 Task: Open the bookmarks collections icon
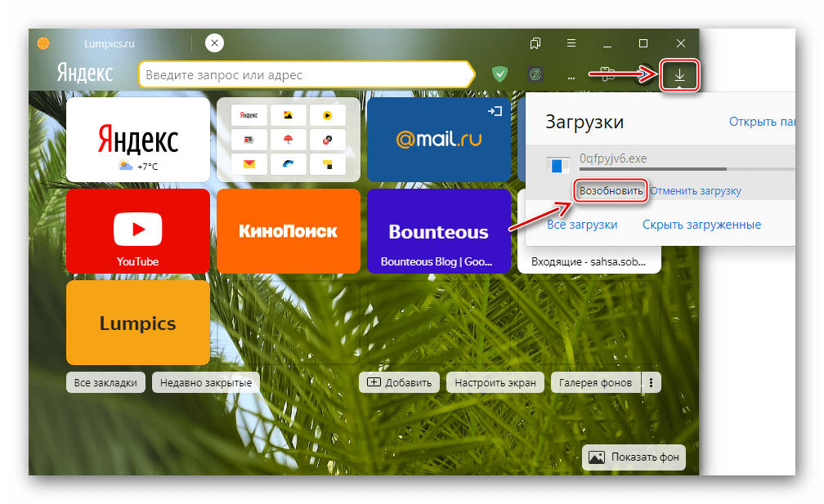point(535,43)
